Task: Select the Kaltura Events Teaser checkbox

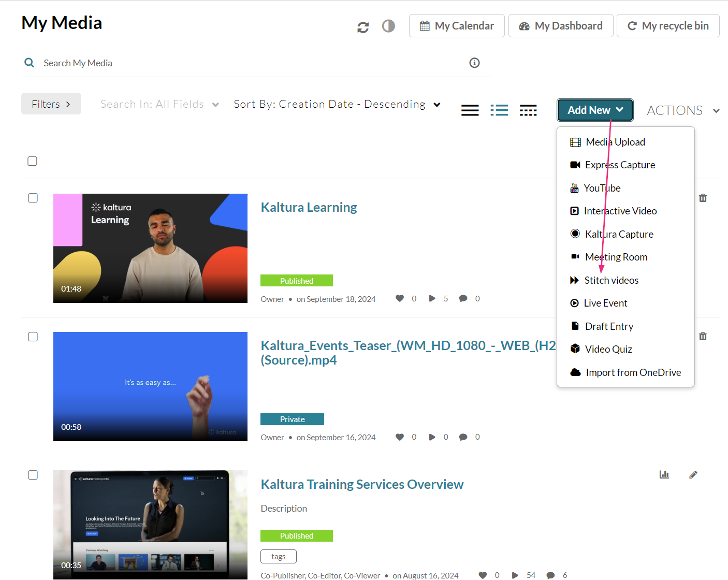Action: [33, 337]
